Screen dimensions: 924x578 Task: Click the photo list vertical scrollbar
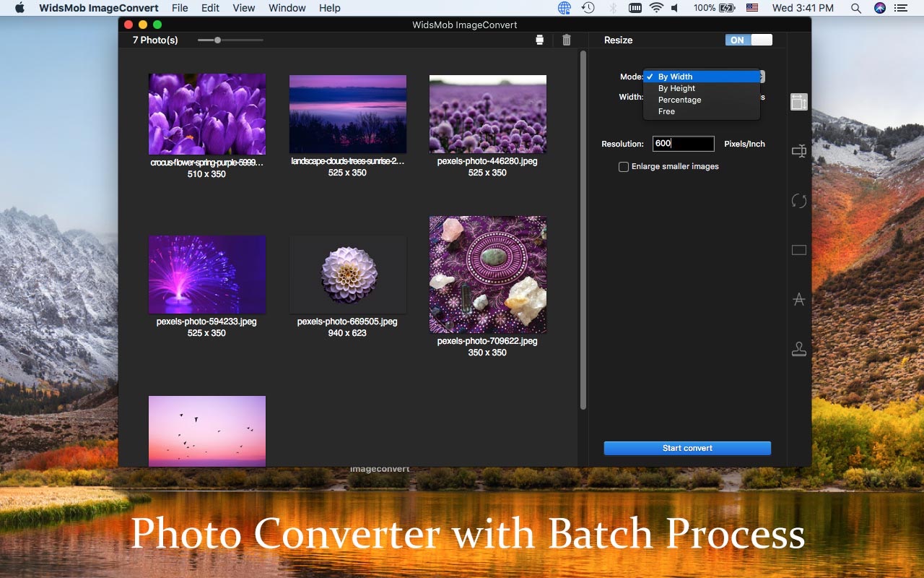coord(583,230)
